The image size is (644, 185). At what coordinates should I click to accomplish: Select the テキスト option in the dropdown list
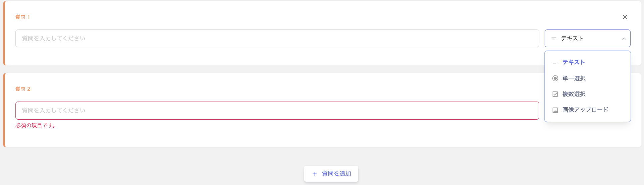point(573,62)
